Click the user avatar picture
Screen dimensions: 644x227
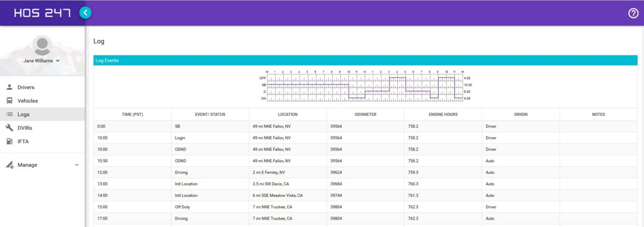(x=42, y=46)
